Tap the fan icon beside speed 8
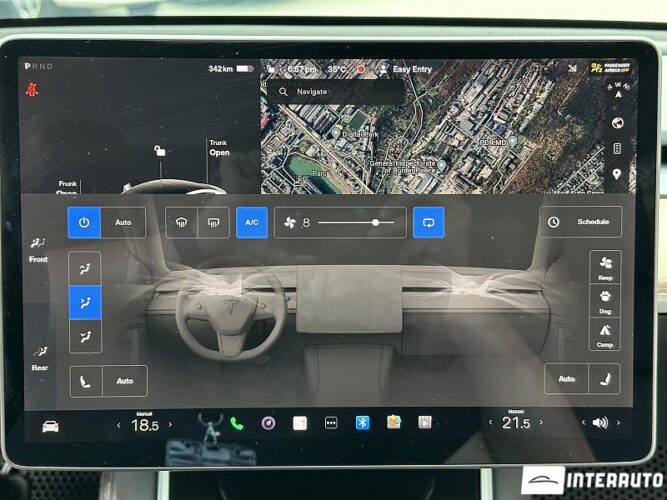The width and height of the screenshot is (667, 500). pos(290,223)
